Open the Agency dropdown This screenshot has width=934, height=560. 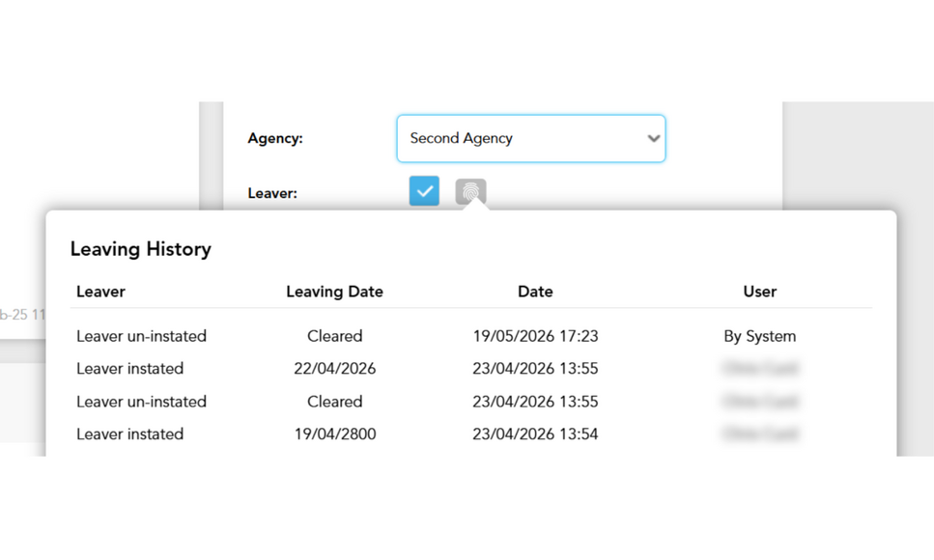[530, 138]
